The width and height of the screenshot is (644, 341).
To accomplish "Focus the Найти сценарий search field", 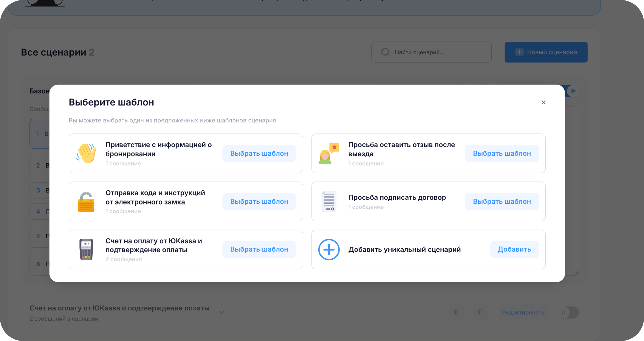I will pos(432,52).
